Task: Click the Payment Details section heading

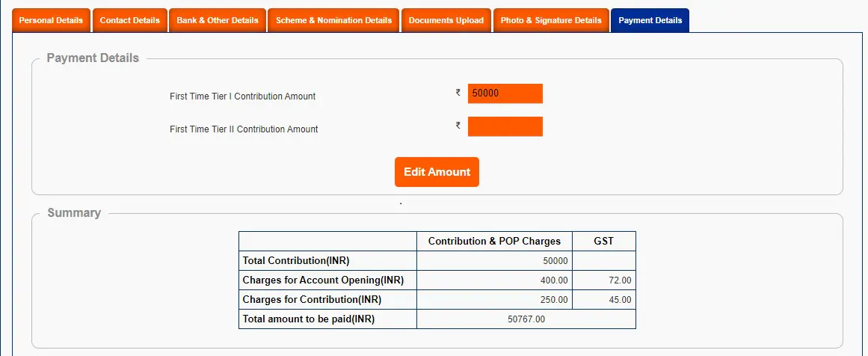Action: (x=93, y=58)
